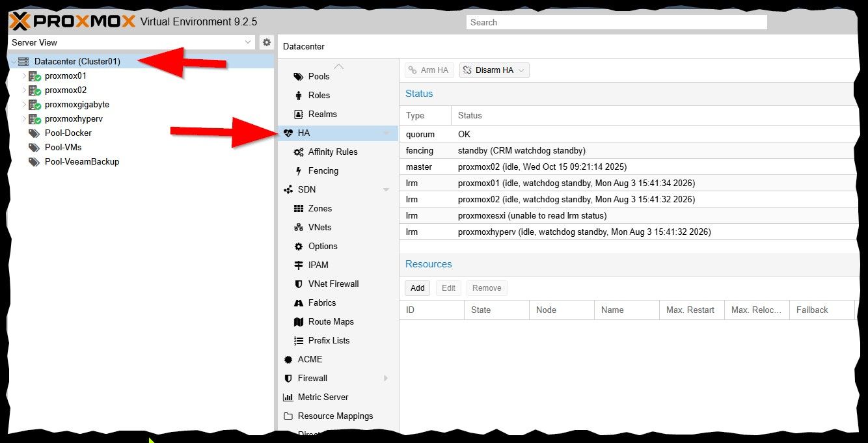Click the Remove resource button
This screenshot has width=868, height=443.
(x=487, y=288)
